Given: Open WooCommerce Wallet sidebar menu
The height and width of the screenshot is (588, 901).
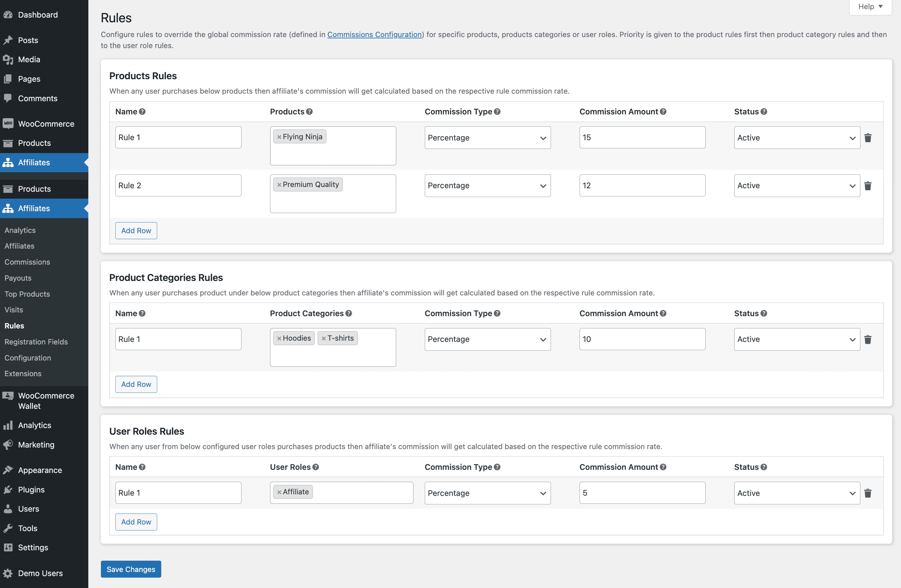Looking at the screenshot, I should (46, 401).
